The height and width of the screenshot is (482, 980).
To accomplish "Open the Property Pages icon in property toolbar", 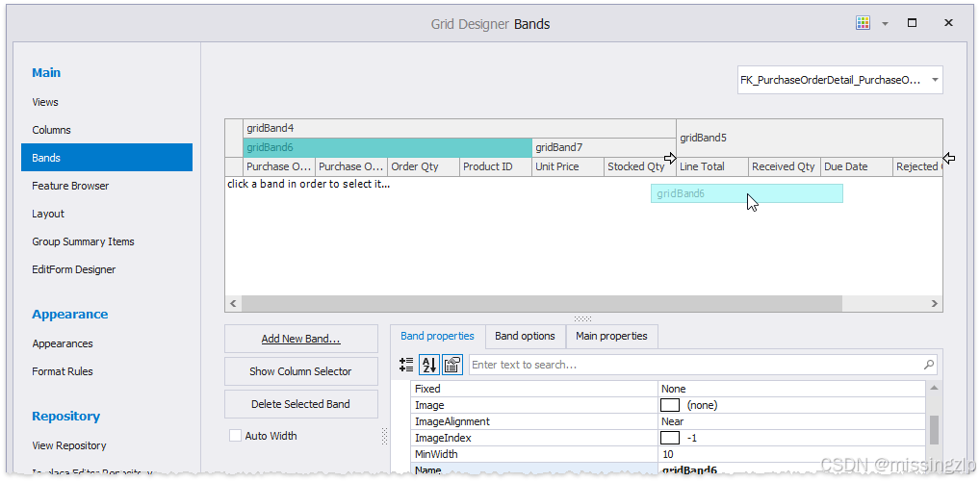I will click(x=451, y=365).
